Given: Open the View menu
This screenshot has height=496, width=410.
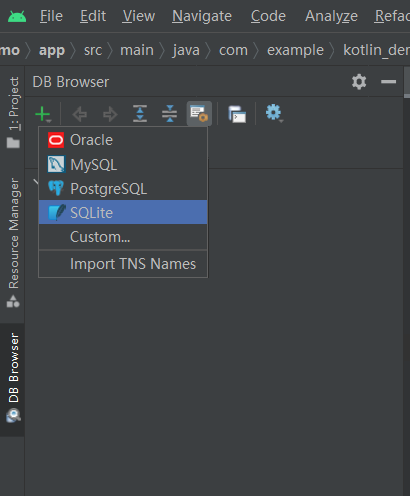Looking at the screenshot, I should tap(139, 16).
